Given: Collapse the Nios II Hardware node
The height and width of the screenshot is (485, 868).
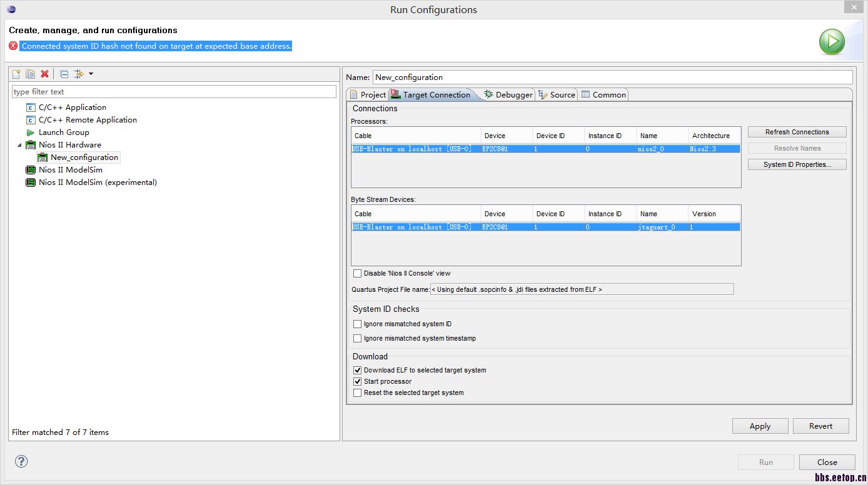Looking at the screenshot, I should (18, 145).
